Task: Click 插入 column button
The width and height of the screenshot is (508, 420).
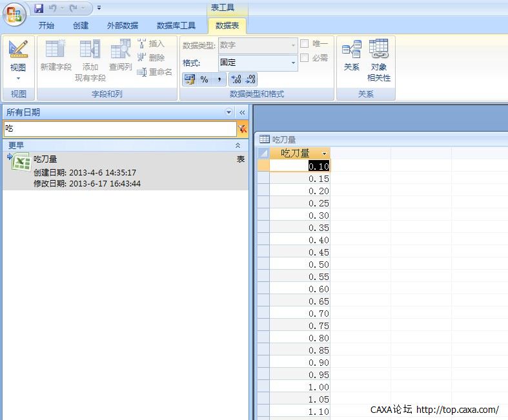Action: [x=151, y=44]
